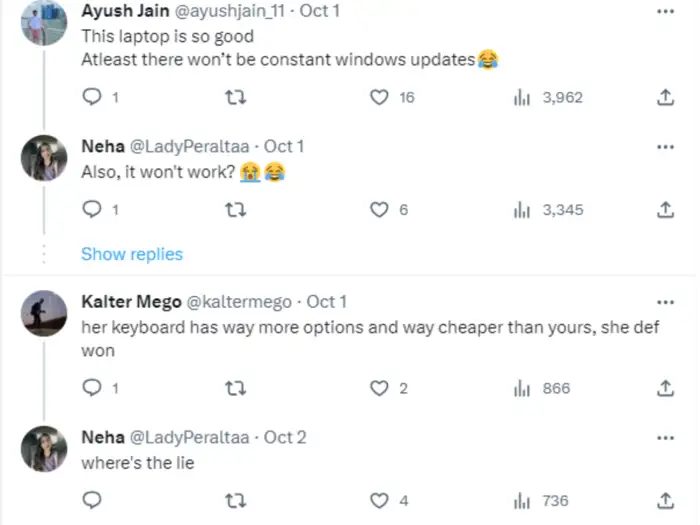This screenshot has height=525, width=700.
Task: Retweet Neha's "Also, it won't work" tweet
Action: tap(237, 210)
